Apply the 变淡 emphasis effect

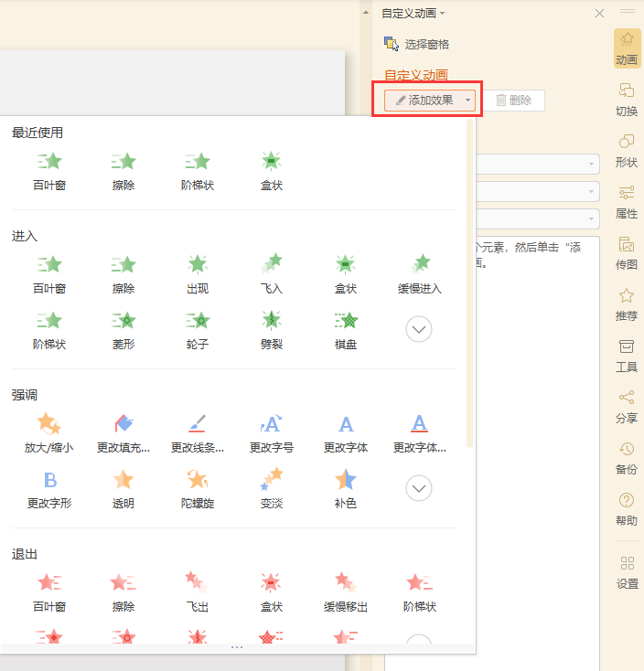[x=272, y=490]
